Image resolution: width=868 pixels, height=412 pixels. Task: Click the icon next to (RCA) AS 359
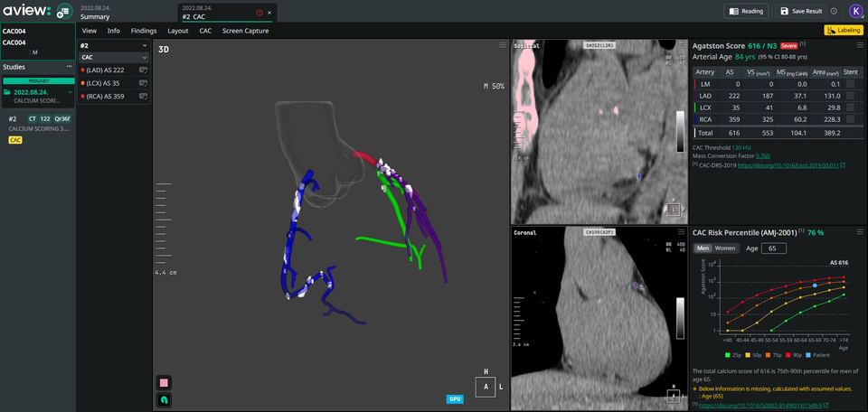coord(143,97)
